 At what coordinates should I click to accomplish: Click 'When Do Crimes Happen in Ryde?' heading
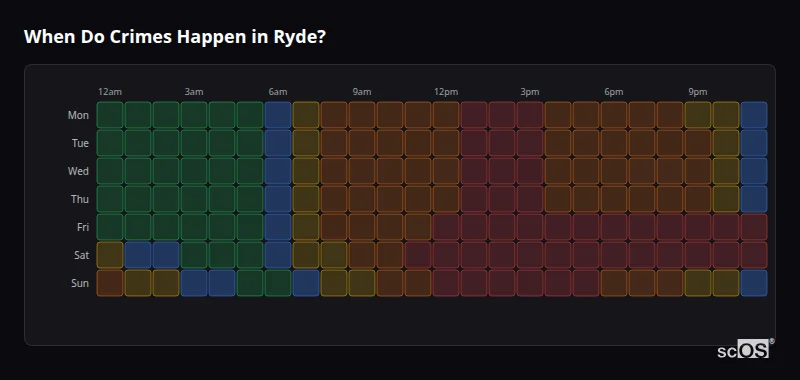click(x=174, y=37)
